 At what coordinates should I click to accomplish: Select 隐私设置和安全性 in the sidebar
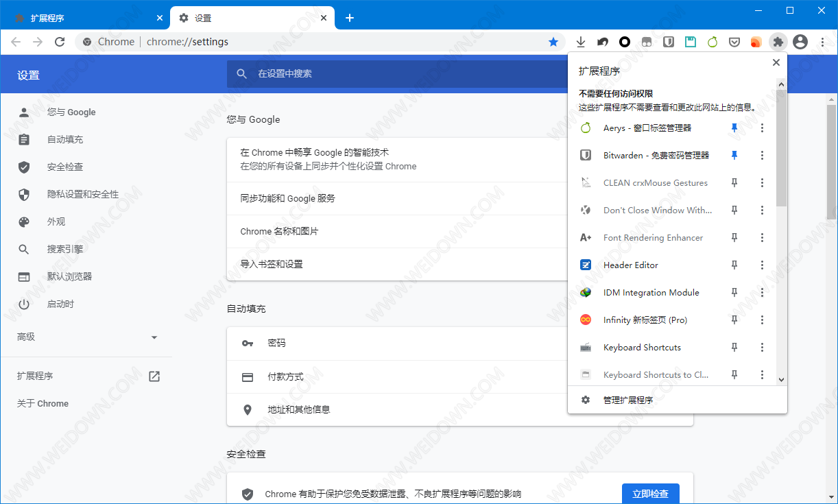(x=82, y=195)
